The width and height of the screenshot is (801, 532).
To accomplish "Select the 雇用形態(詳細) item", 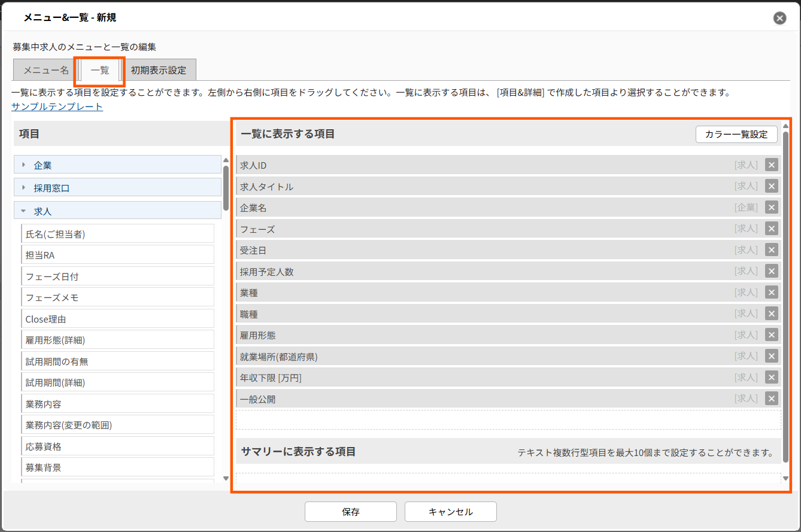I will pos(117,340).
